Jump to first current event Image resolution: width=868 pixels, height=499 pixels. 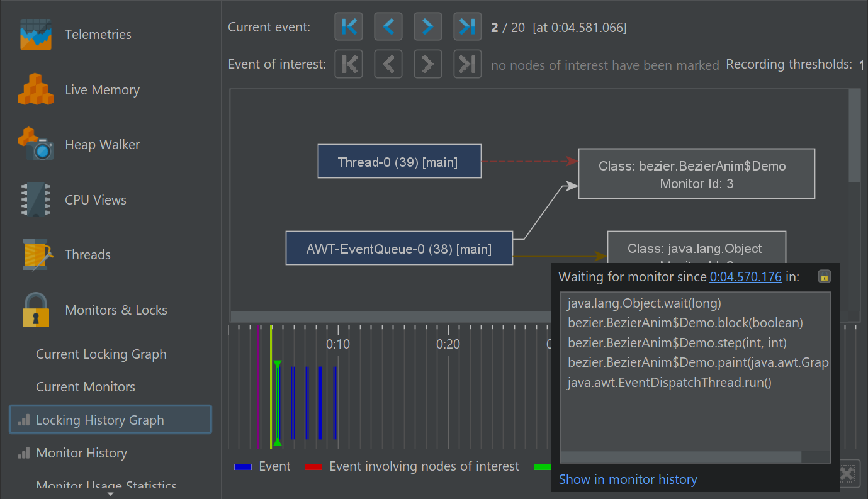click(x=349, y=26)
